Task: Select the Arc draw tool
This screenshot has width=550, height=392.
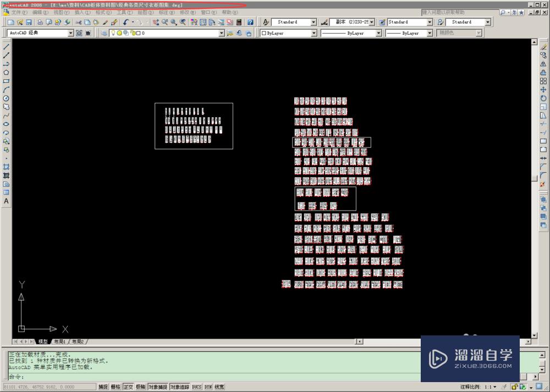Action: click(x=6, y=90)
